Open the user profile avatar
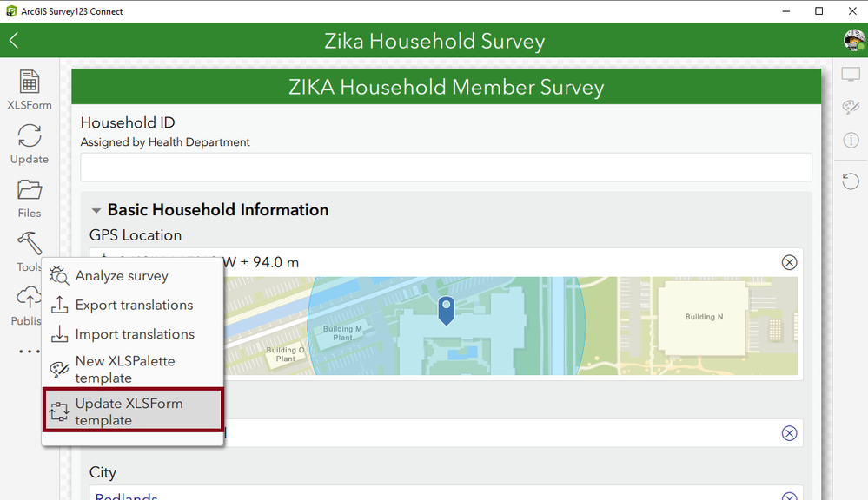Image resolution: width=868 pixels, height=500 pixels. pyautogui.click(x=852, y=40)
